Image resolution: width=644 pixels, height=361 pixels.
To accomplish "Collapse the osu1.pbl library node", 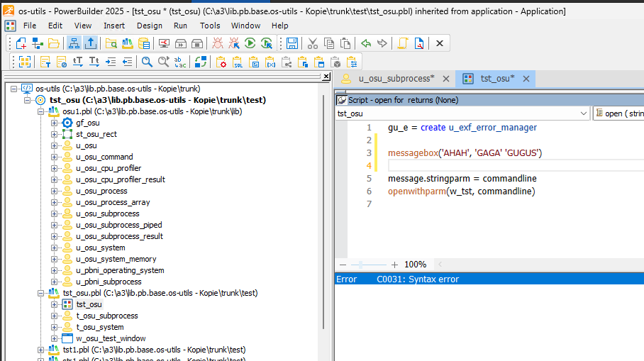I will tap(40, 112).
